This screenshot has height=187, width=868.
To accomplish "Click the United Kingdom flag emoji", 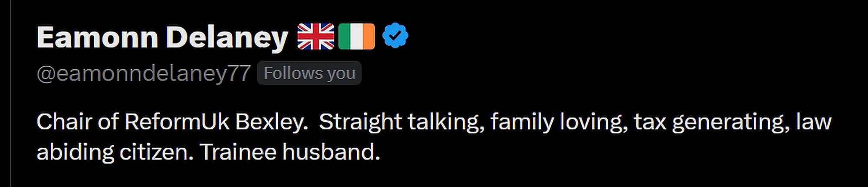I will [x=316, y=37].
